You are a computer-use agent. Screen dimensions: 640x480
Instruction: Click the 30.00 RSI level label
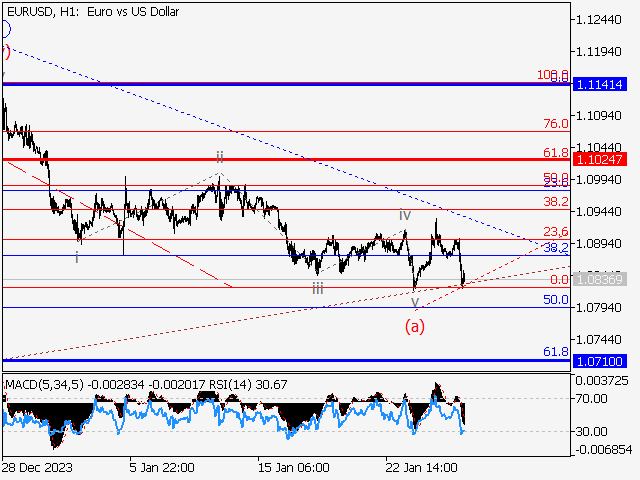[592, 431]
